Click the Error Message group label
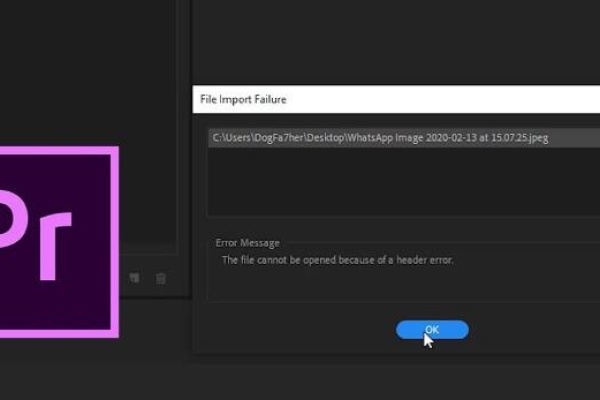600x400 pixels. click(247, 243)
